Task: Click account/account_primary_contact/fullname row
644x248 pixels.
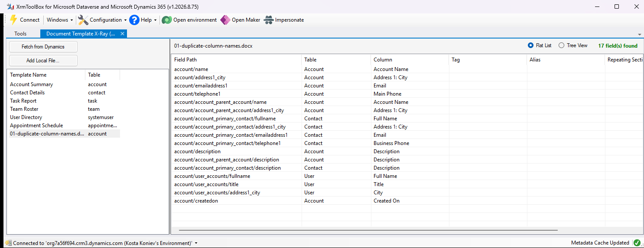Action: click(x=225, y=119)
